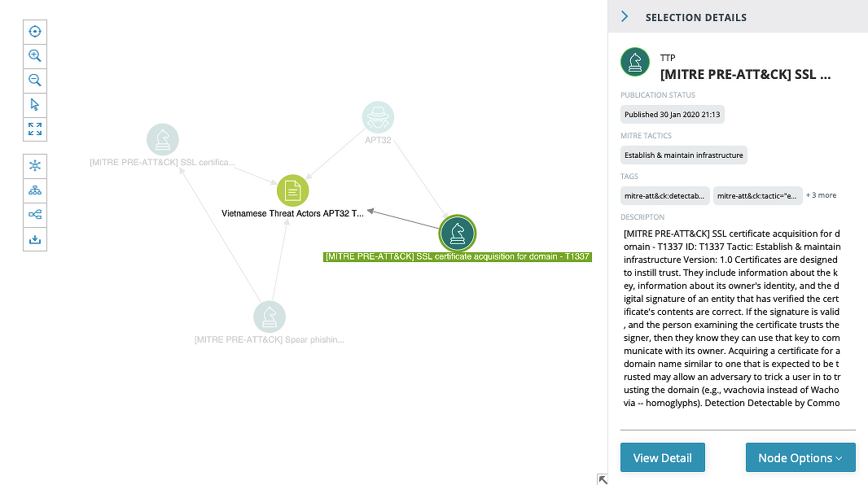The image size is (868, 485).
Task: Click the 'APT32' node label
Action: point(378,141)
